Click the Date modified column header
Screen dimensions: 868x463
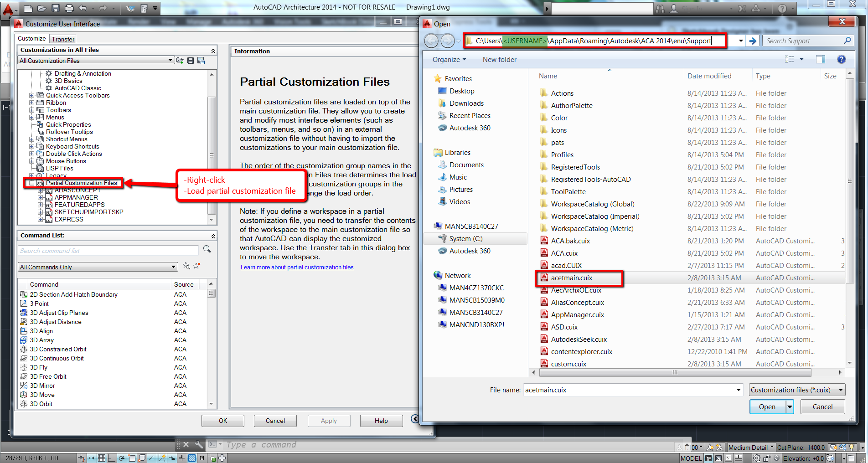[x=709, y=76]
